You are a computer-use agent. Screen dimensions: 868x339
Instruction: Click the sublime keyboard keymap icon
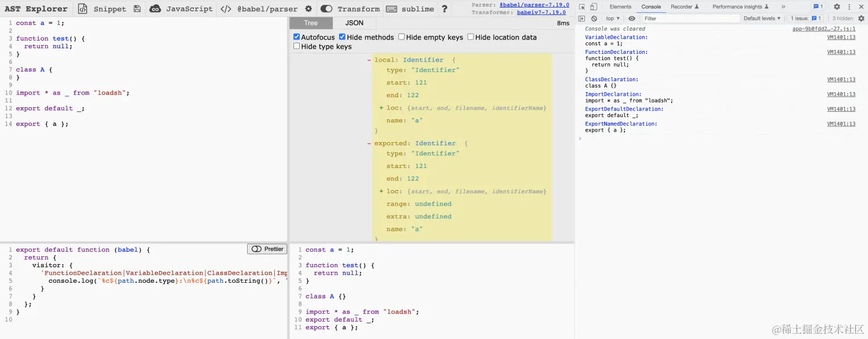point(391,9)
